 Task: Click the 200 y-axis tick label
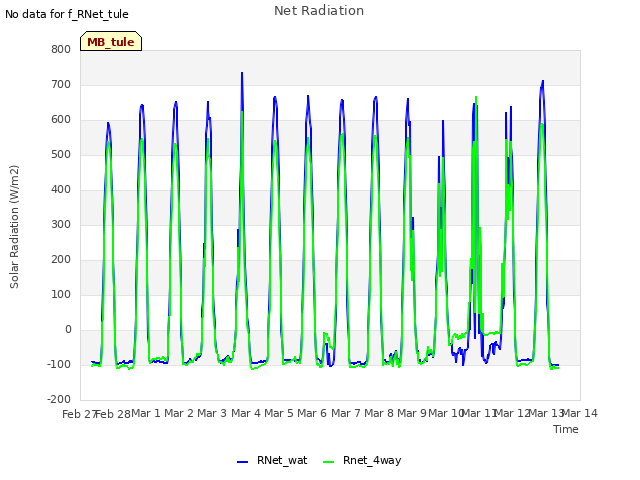click(61, 260)
